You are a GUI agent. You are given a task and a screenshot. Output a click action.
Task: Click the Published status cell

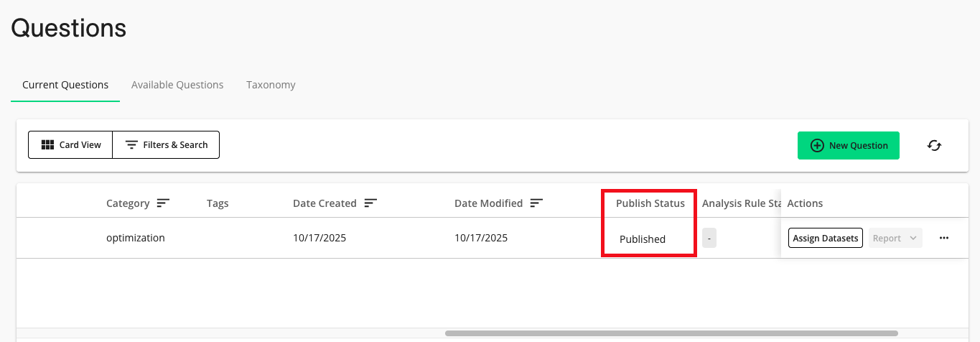tap(643, 239)
